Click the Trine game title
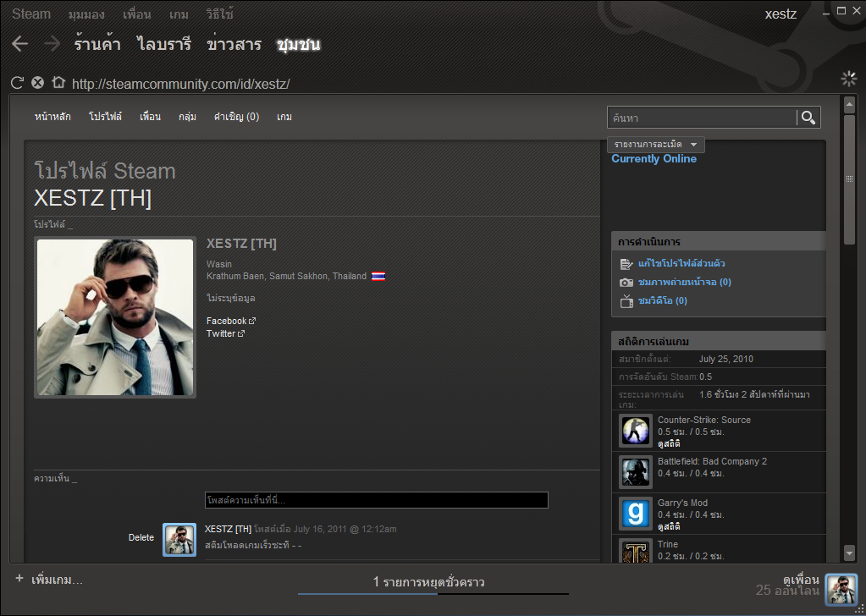Viewport: 866px width, 616px height. pyautogui.click(x=668, y=544)
